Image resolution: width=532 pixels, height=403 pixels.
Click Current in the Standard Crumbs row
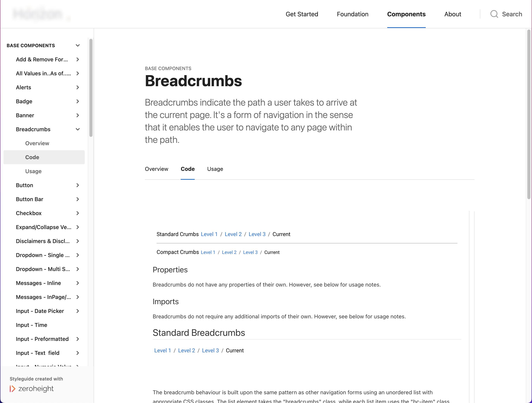[281, 234]
